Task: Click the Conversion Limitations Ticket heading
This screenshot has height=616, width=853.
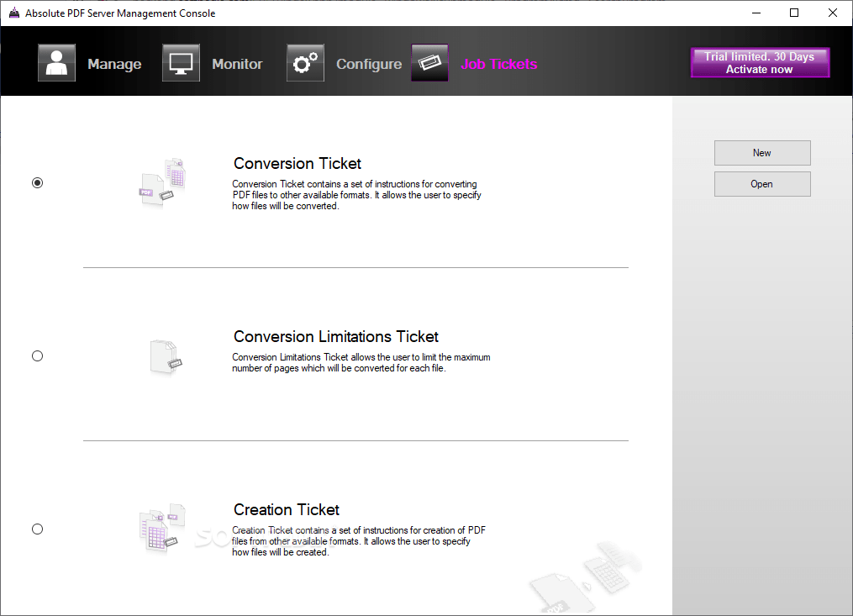Action: pyautogui.click(x=335, y=336)
